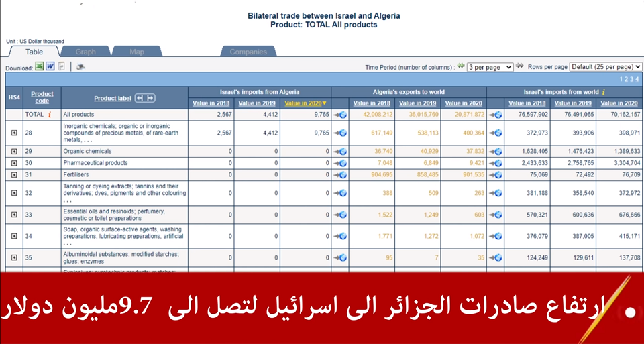Viewport: 644px width, 344px height.
Task: Sort by the Product label header
Action: 113,98
